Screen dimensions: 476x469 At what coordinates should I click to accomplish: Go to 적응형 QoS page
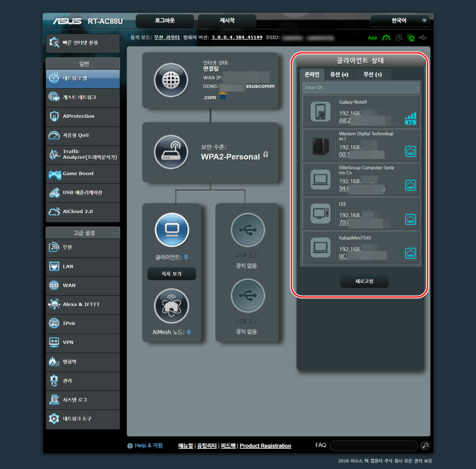83,135
